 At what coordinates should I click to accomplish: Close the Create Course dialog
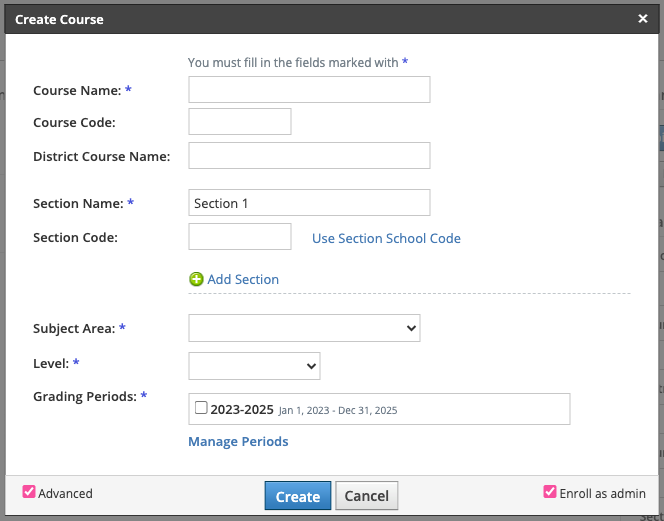(x=642, y=19)
